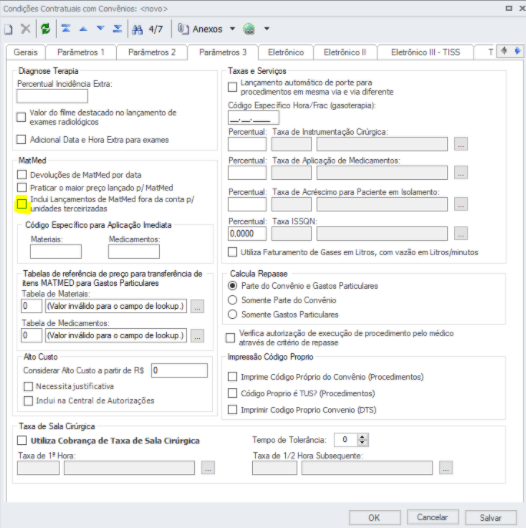Enable Adicional Data e Hora Extra checkbox
Viewport: 526px width, 528px height.
pyautogui.click(x=21, y=139)
